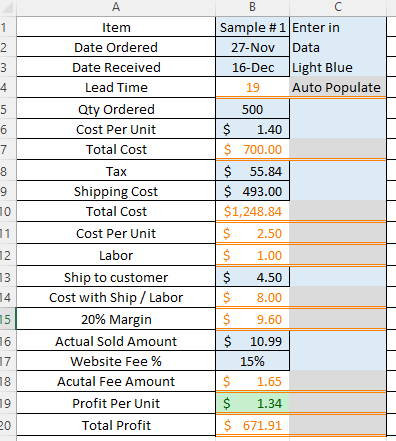
Task: Select the column A header
Action: point(116,7)
